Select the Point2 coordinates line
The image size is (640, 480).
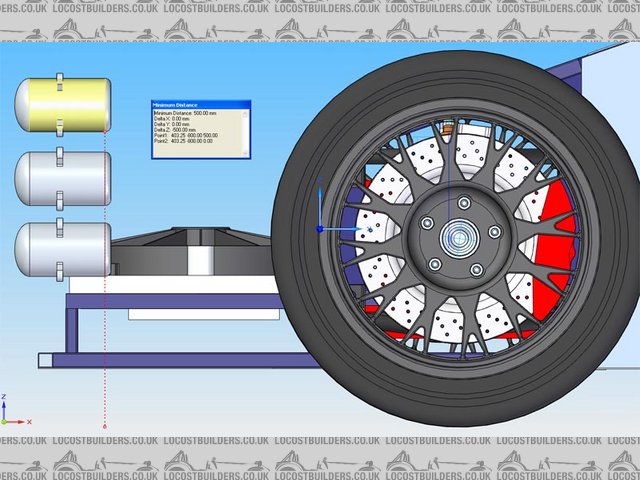click(191, 142)
